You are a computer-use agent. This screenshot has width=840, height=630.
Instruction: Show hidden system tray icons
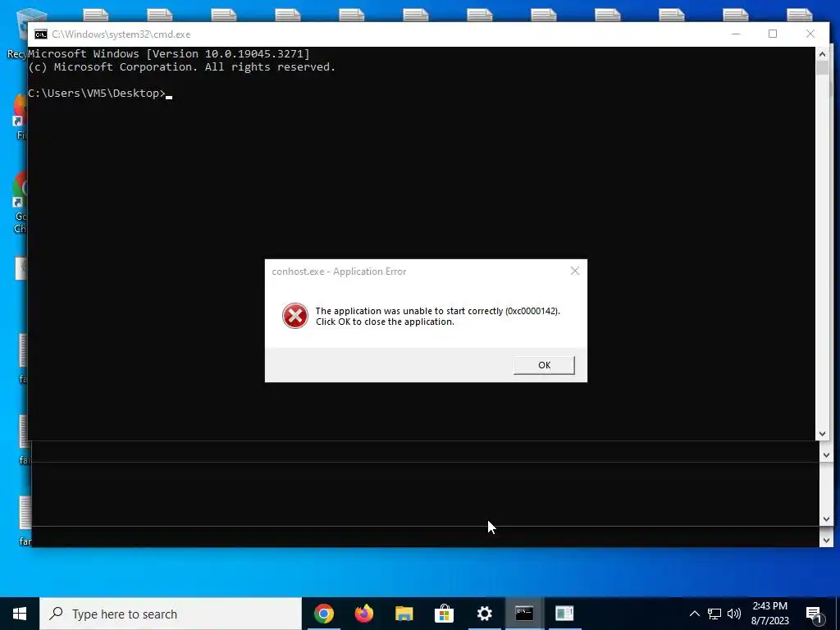pyautogui.click(x=694, y=614)
